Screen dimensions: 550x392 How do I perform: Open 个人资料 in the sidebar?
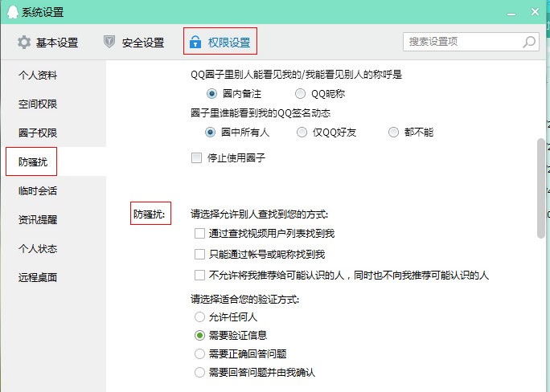point(38,75)
